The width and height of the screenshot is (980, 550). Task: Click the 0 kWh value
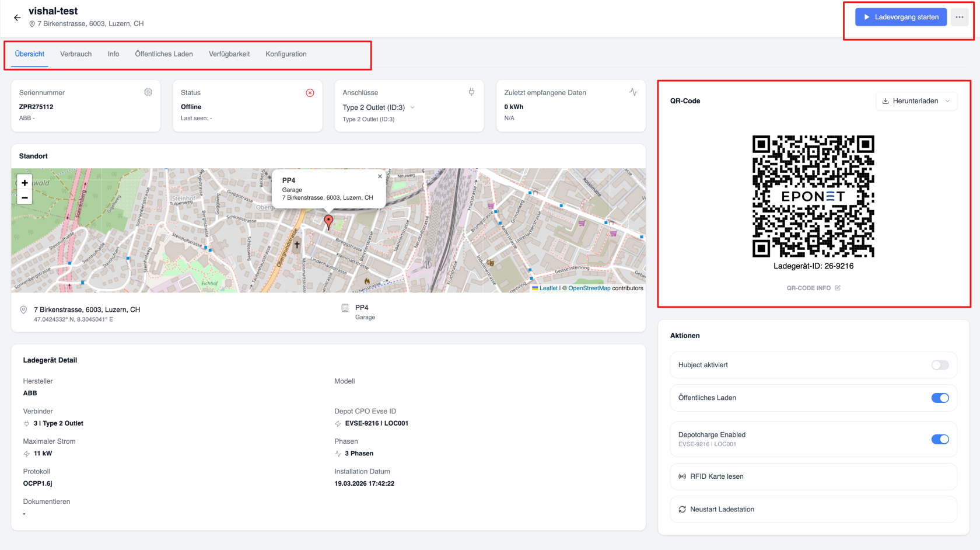click(514, 107)
